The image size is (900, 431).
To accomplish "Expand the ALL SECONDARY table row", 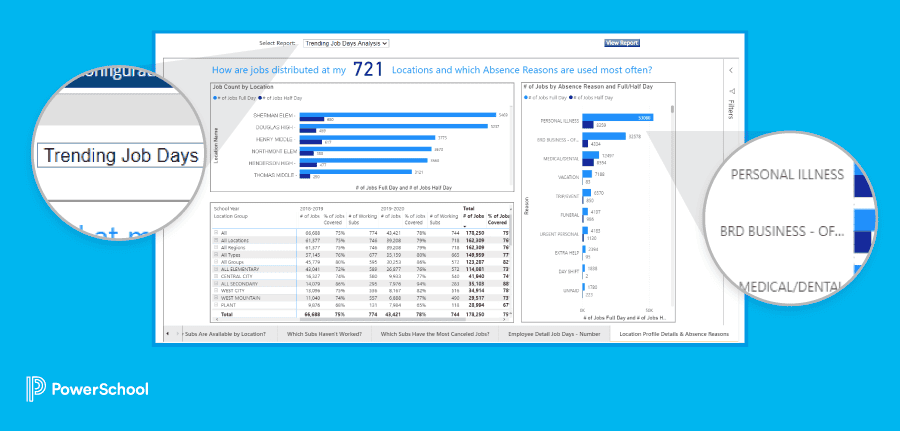I will pos(214,282).
